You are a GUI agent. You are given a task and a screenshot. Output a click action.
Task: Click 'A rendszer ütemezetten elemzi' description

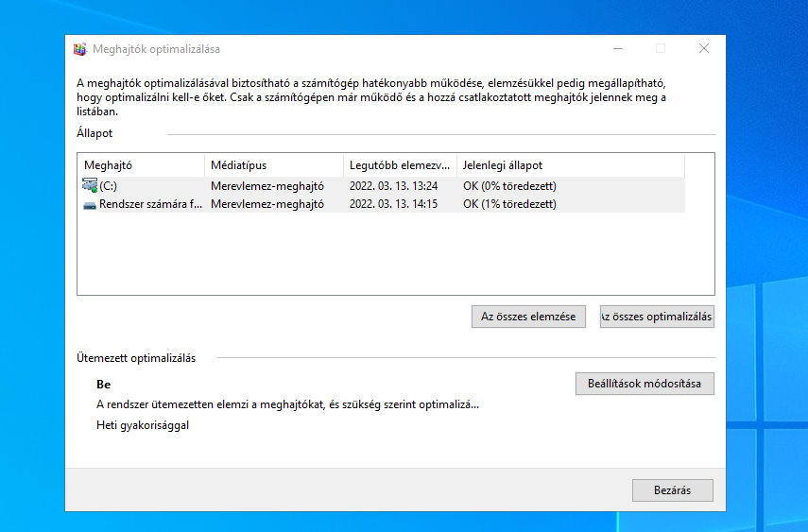coord(287,404)
